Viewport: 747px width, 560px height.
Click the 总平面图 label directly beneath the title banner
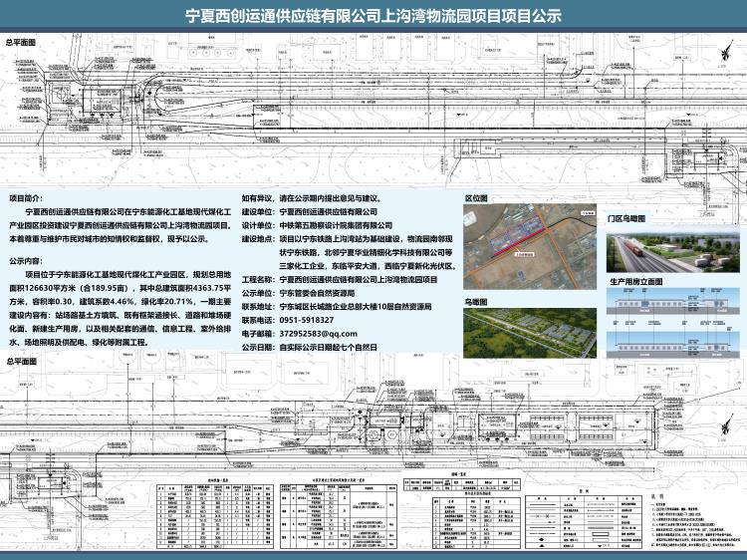point(21,43)
